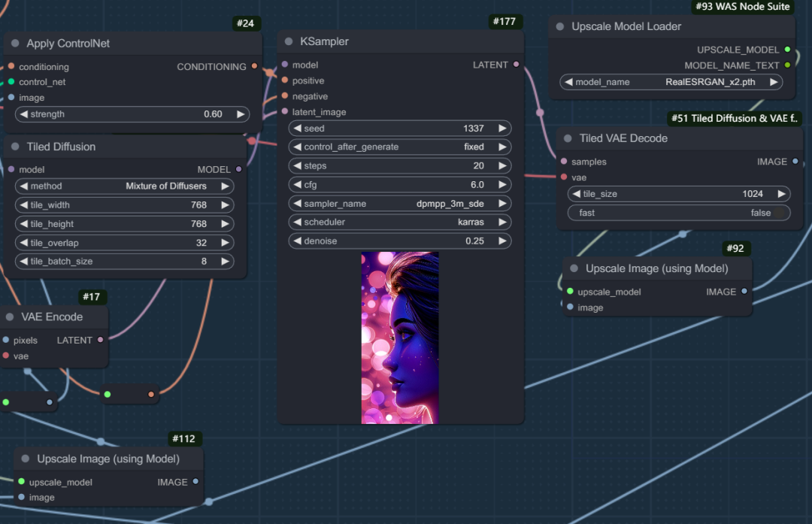The height and width of the screenshot is (524, 812).
Task: Click the KSampler positive input socket
Action: [x=285, y=80]
